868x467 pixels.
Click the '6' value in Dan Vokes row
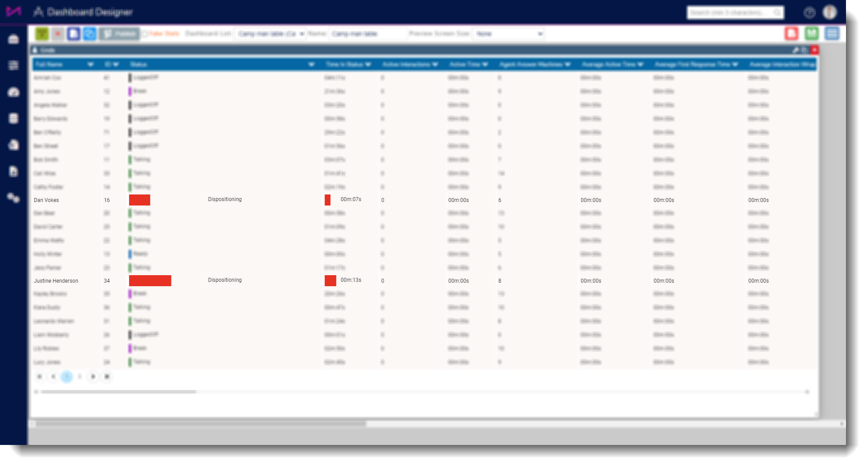(x=500, y=200)
